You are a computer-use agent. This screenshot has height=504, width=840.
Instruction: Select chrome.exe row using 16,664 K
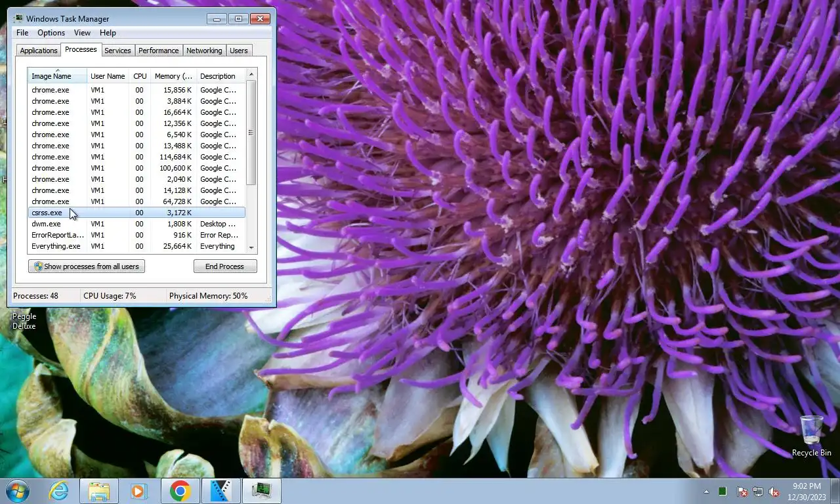pos(136,112)
